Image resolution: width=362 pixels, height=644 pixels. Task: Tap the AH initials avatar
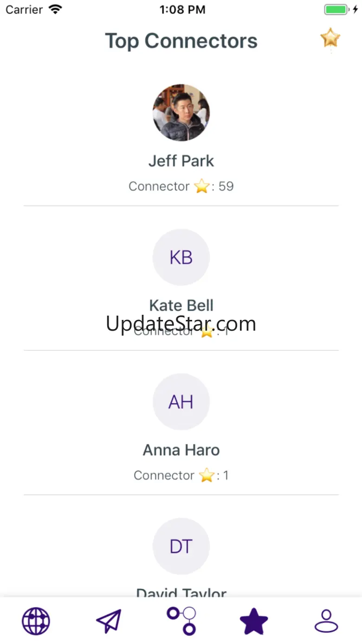181,402
